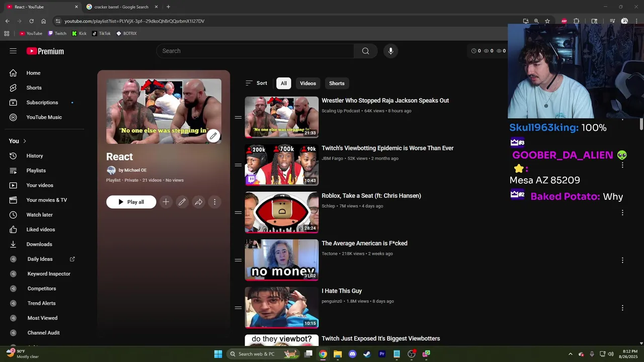This screenshot has width=644, height=362.
Task: Edit playlist details with the pencil button
Action: click(182, 202)
